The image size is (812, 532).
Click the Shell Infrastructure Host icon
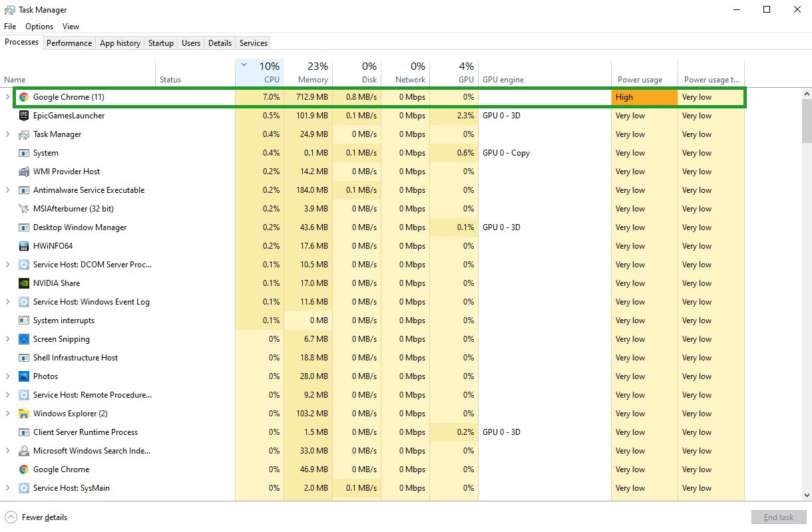24,358
